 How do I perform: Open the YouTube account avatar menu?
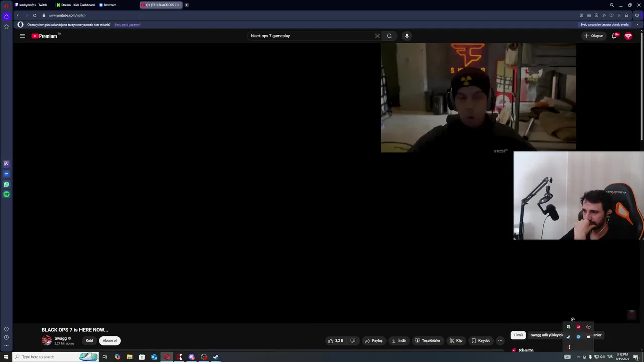(628, 36)
